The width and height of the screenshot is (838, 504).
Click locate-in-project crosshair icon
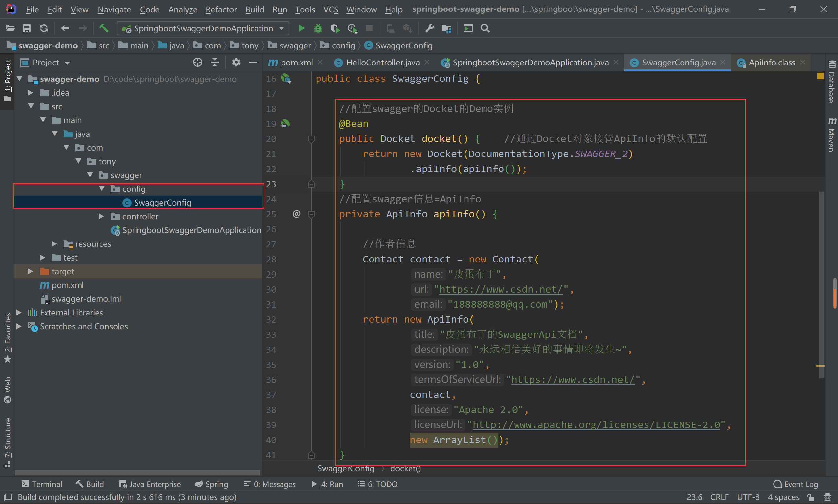tap(197, 63)
